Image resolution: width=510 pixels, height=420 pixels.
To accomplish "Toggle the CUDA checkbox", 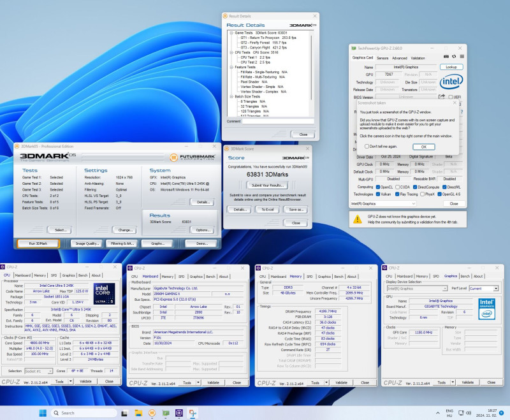I will point(397,187).
